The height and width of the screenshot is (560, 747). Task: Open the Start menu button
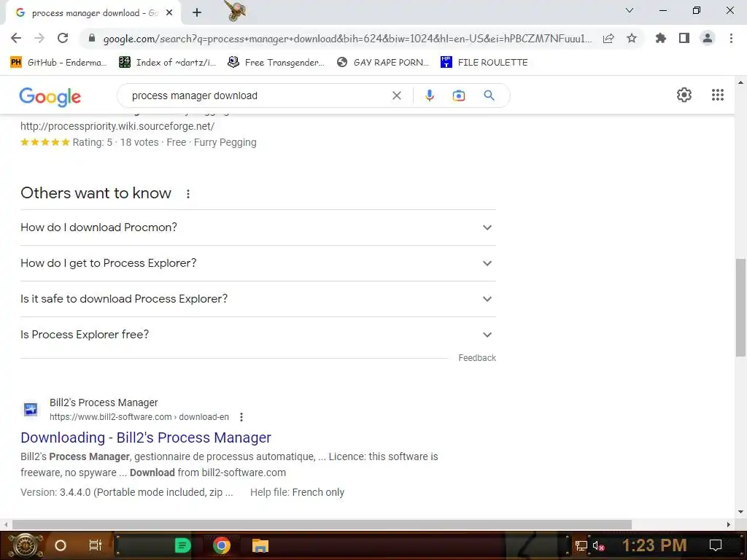click(26, 545)
